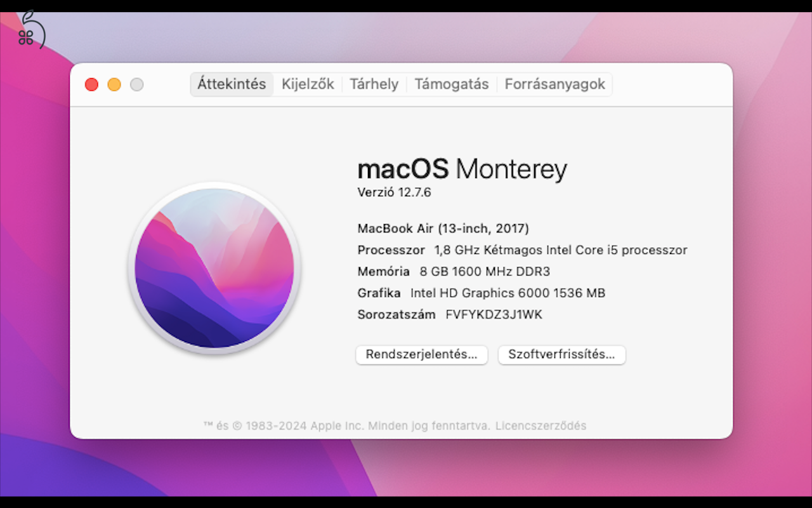812x508 pixels.
Task: Switch to the Áttekintés tab
Action: pyautogui.click(x=232, y=84)
